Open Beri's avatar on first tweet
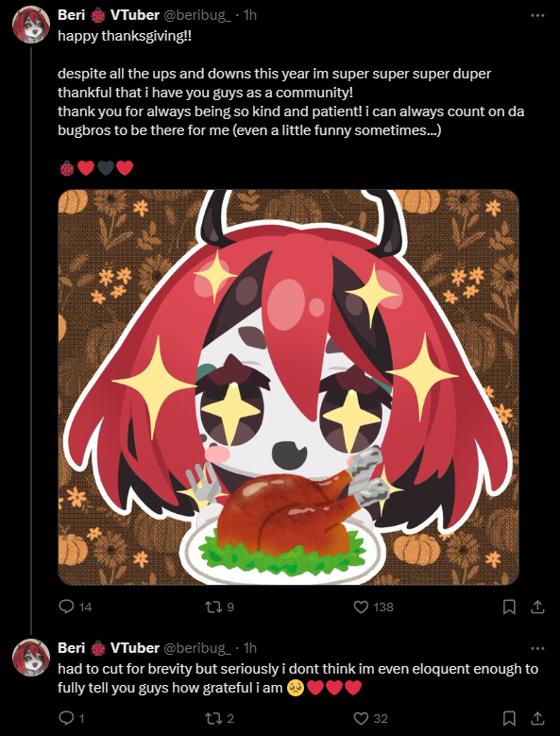 coord(31,25)
